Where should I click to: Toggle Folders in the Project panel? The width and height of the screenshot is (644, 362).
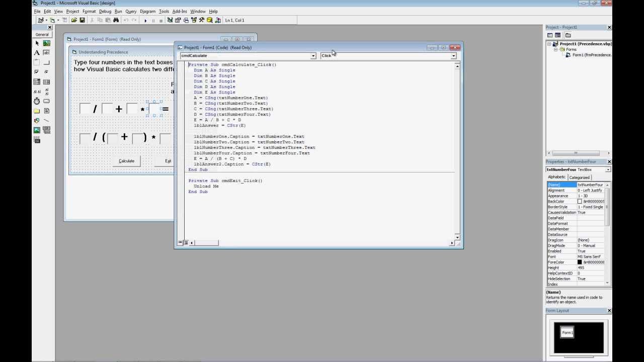tap(568, 35)
